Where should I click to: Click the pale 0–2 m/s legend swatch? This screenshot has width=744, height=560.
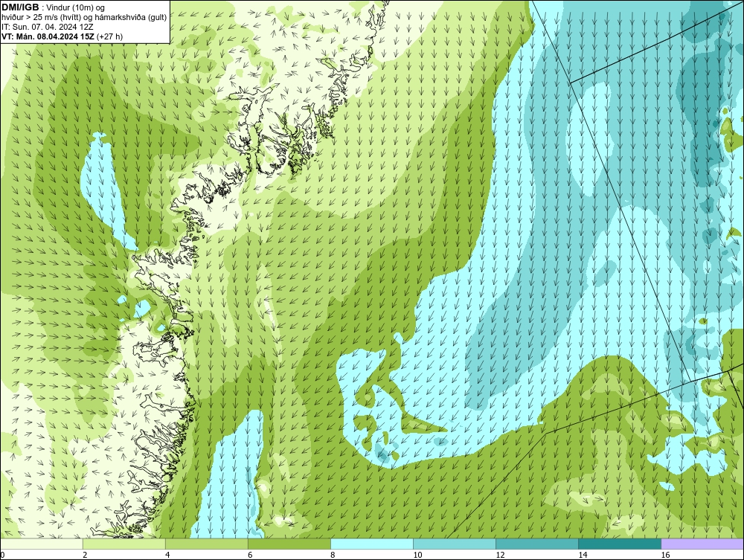(x=41, y=544)
